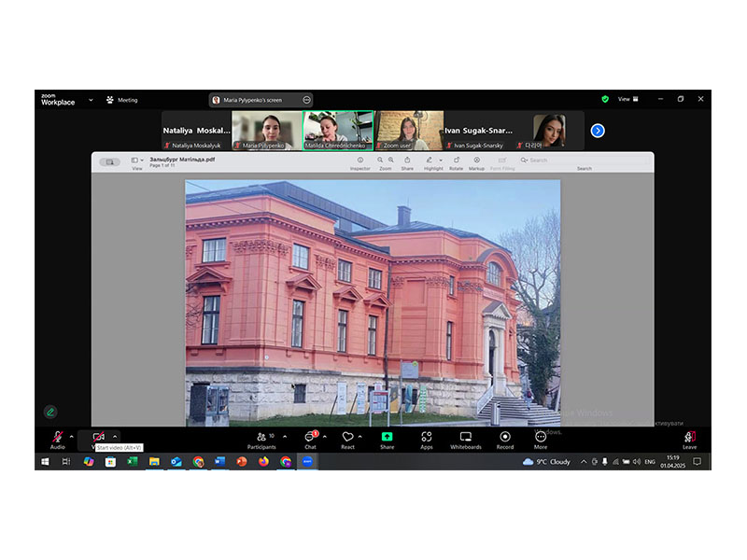The height and width of the screenshot is (560, 747).
Task: Open options for Maria Pylypenko's screen share
Action: point(307,100)
